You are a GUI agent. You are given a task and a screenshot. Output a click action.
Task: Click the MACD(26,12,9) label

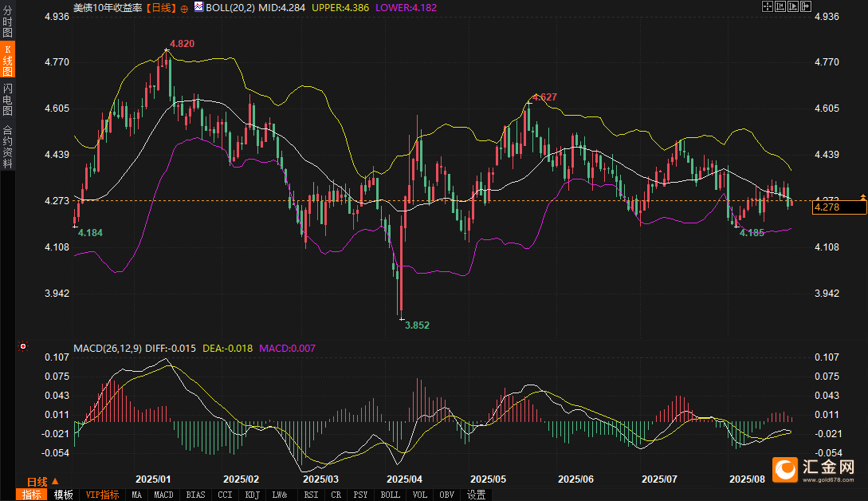[108, 349]
